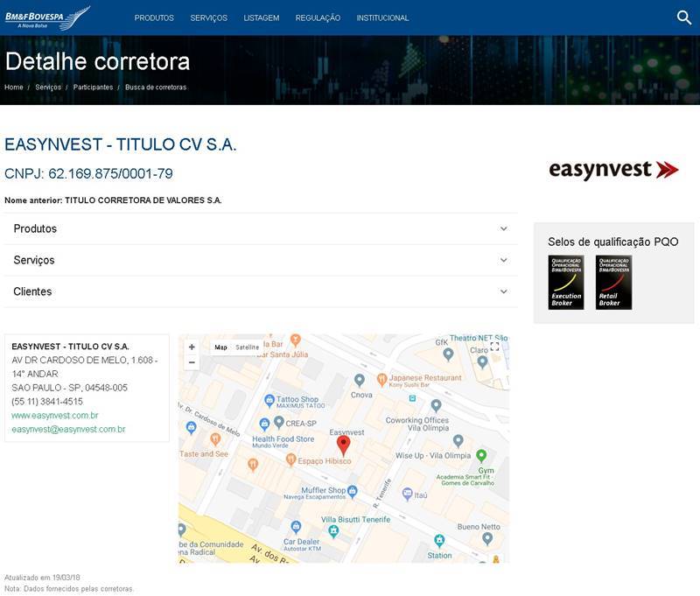The image size is (700, 596).
Task: Click the EASYNVEST - TITULO CV S.A. heading
Action: tap(120, 144)
